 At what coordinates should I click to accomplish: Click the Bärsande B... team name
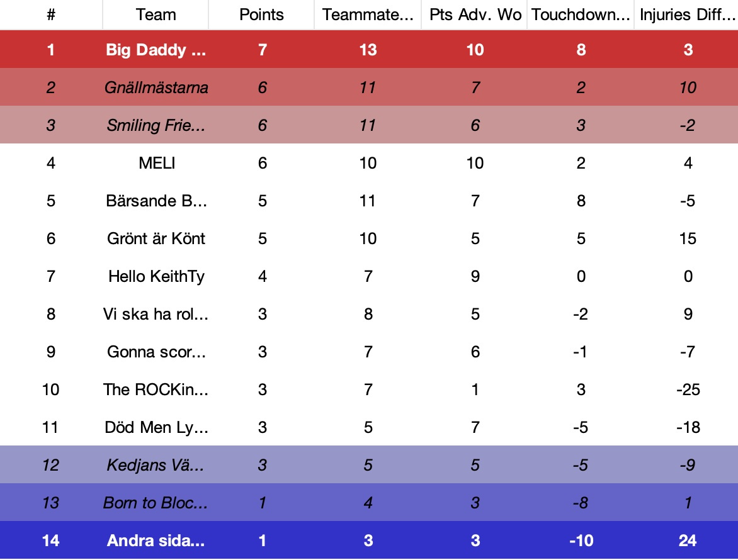[x=156, y=201]
